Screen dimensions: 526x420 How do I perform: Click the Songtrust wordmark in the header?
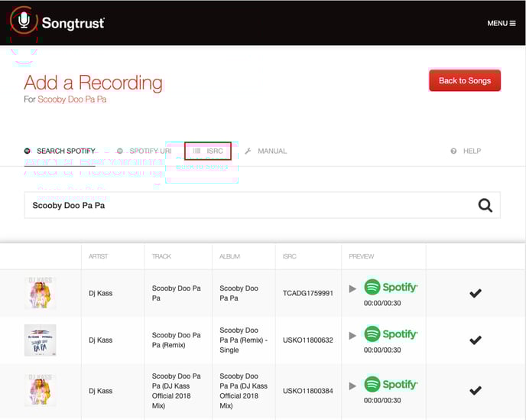coord(73,23)
